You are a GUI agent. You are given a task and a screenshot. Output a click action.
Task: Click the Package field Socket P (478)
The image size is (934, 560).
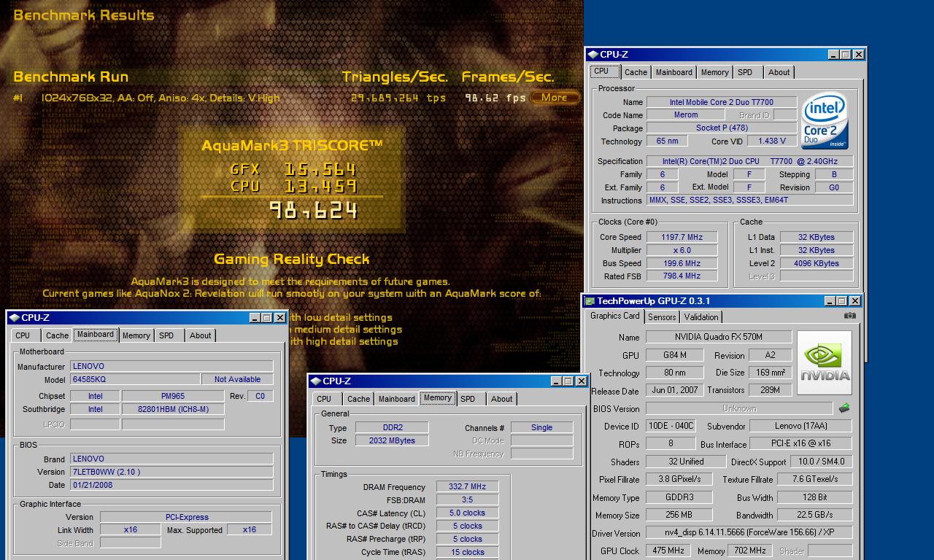[721, 128]
